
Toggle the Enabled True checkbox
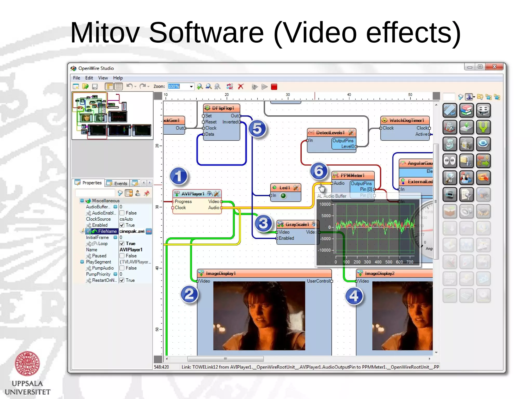click(x=122, y=225)
